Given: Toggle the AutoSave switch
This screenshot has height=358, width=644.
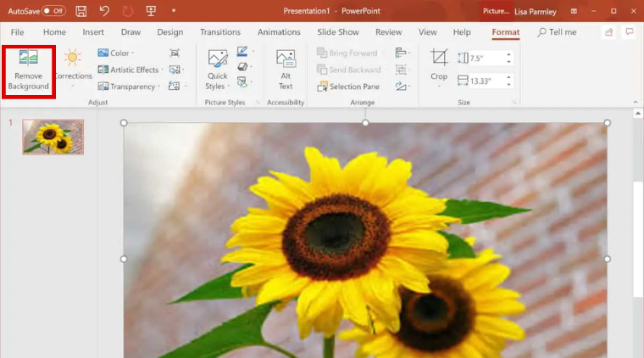Looking at the screenshot, I should 53,11.
